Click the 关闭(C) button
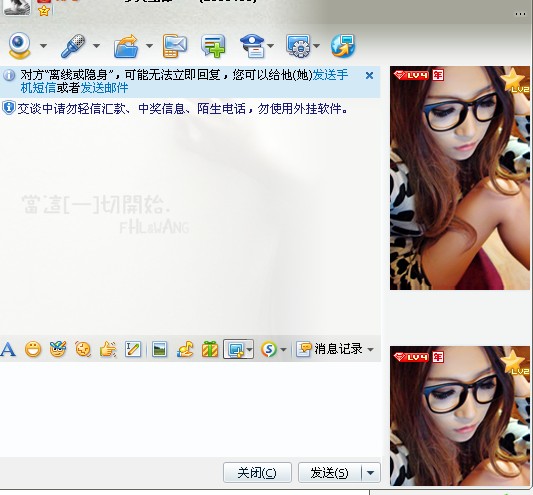 pyautogui.click(x=257, y=472)
